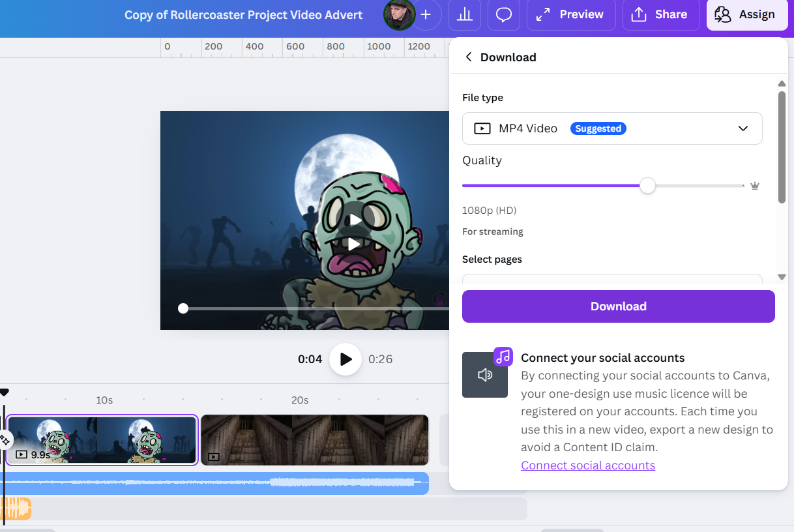Open comments using the speech bubble icon
This screenshot has height=532, width=794.
[504, 14]
